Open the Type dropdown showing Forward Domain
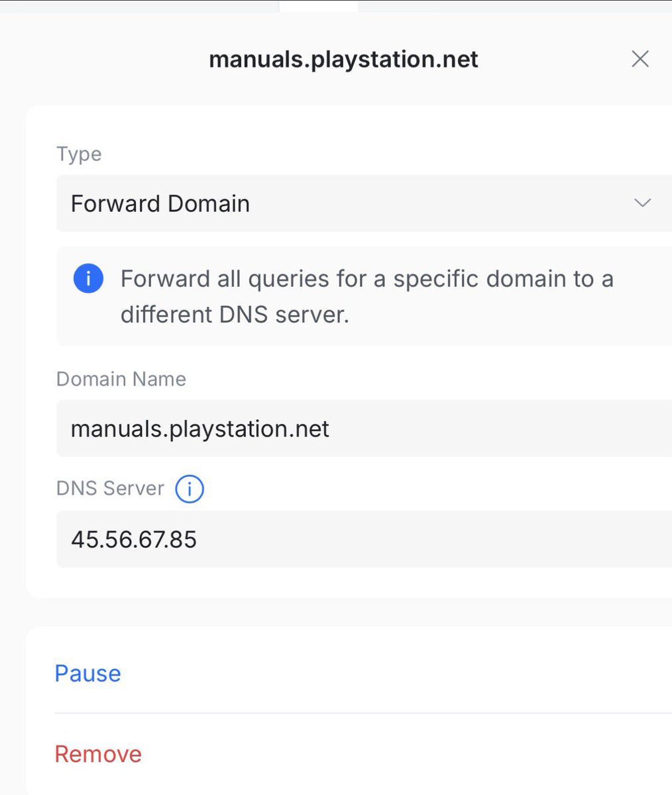Viewport: 672px width, 795px height. (364, 203)
